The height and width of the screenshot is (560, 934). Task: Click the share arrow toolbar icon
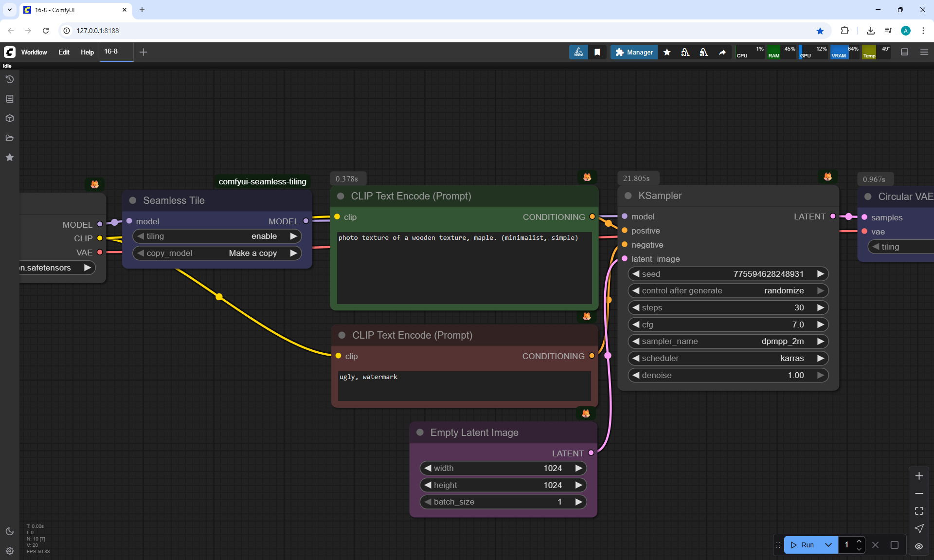pos(722,52)
